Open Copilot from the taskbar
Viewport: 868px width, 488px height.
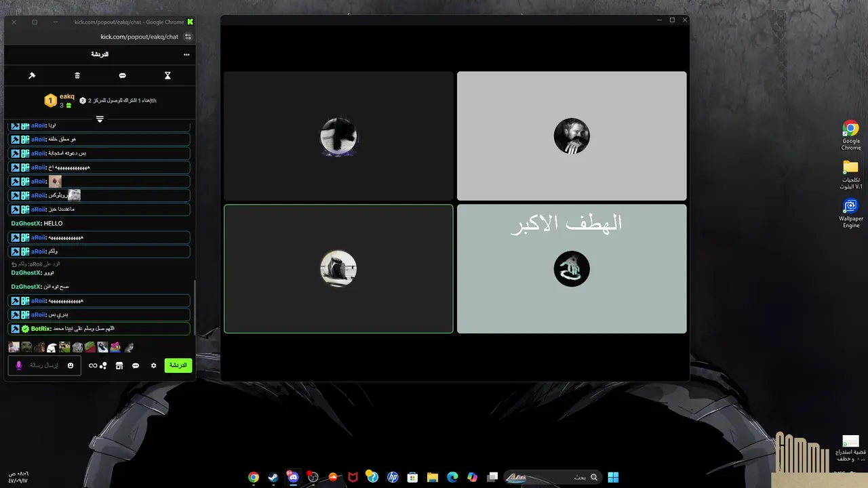[472, 477]
